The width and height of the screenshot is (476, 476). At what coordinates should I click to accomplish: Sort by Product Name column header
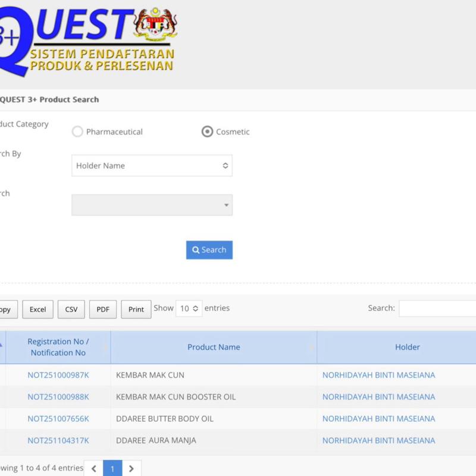coord(214,347)
